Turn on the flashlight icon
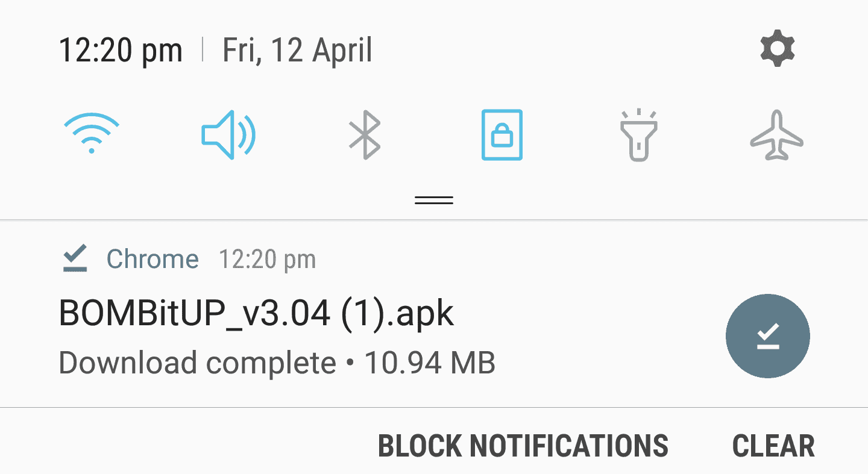Screen dimensions: 868x474 (x=639, y=135)
